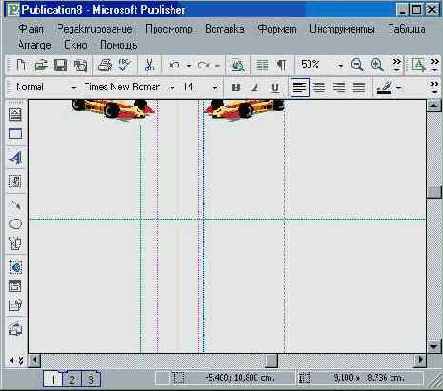This screenshot has height=391, width=443.
Task: Open the Файл menu
Action: pyautogui.click(x=31, y=29)
